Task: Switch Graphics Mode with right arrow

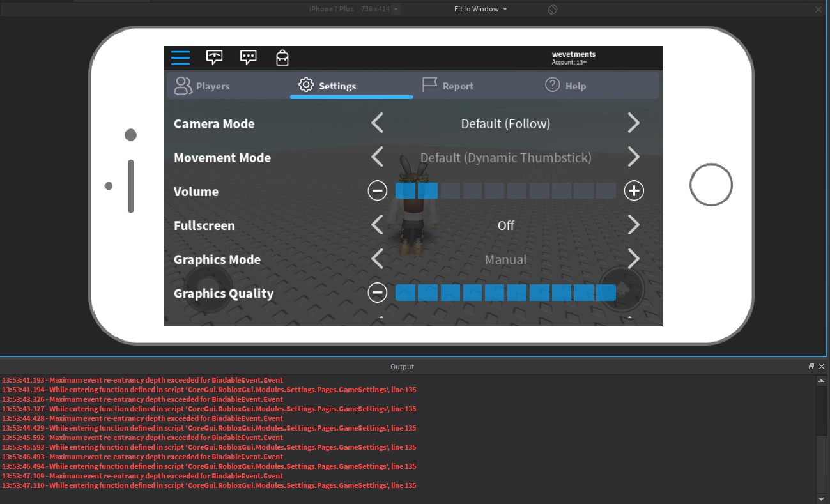Action: 633,259
